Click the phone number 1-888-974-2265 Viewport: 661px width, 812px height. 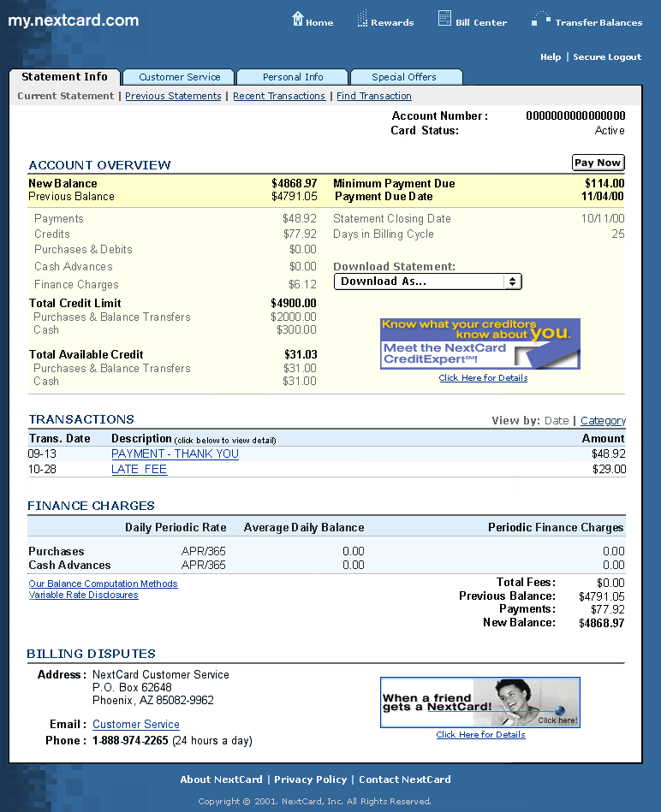[x=130, y=740]
